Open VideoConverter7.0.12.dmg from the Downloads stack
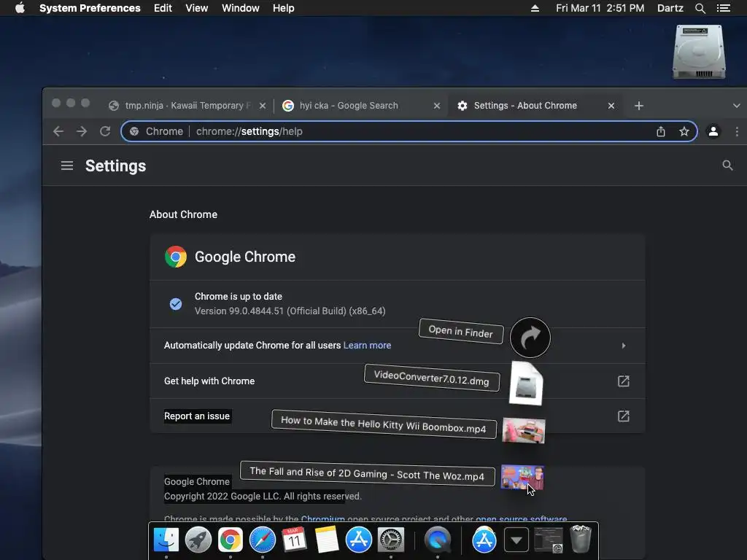Screen dimensions: 747x560 (x=432, y=378)
